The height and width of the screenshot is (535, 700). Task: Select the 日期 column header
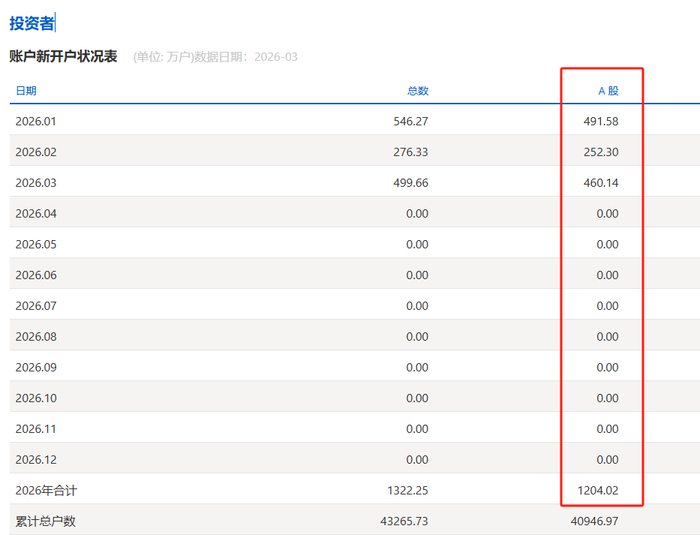(x=26, y=91)
